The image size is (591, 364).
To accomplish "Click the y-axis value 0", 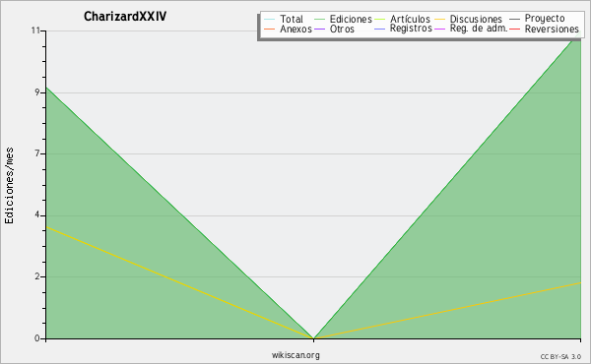I will [x=37, y=338].
